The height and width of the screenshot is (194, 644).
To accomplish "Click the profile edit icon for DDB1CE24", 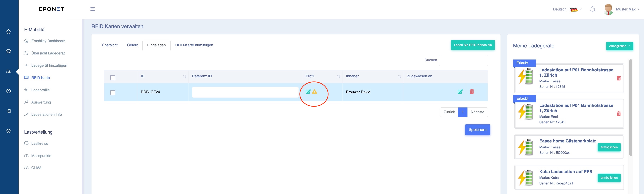I will pos(308,92).
